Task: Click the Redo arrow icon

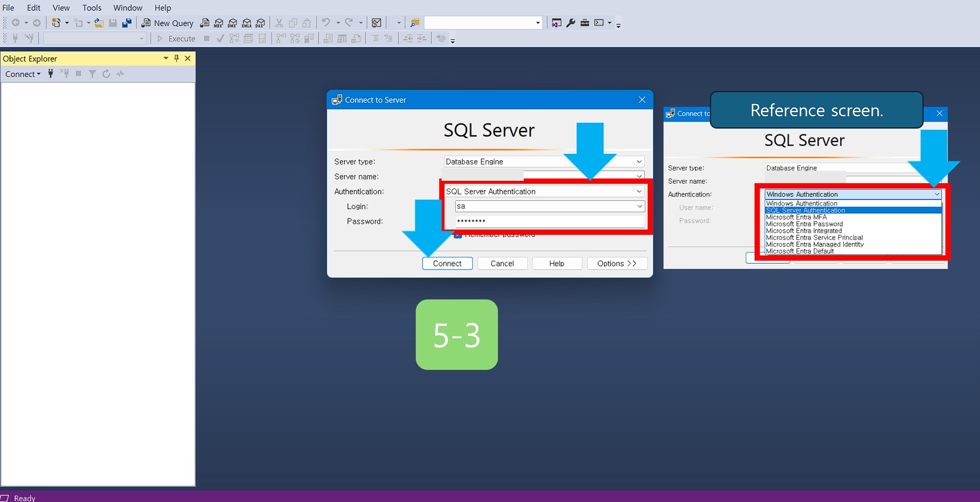Action: tap(349, 22)
